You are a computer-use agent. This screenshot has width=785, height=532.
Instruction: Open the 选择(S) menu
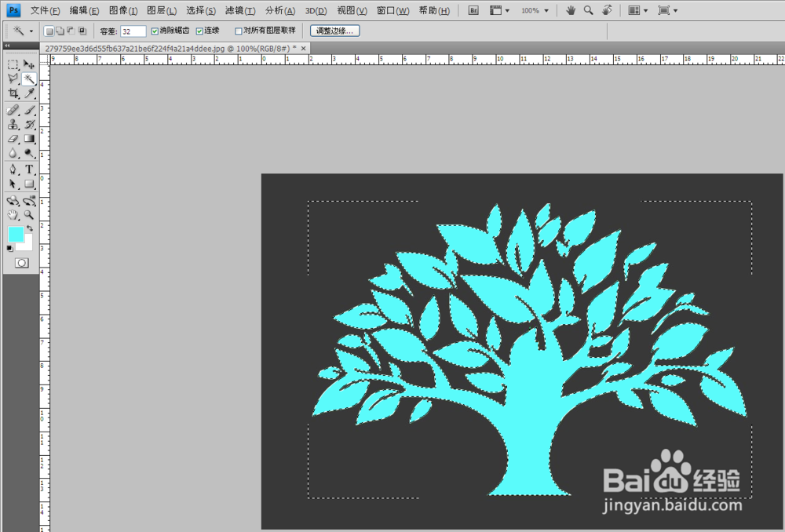coord(201,10)
